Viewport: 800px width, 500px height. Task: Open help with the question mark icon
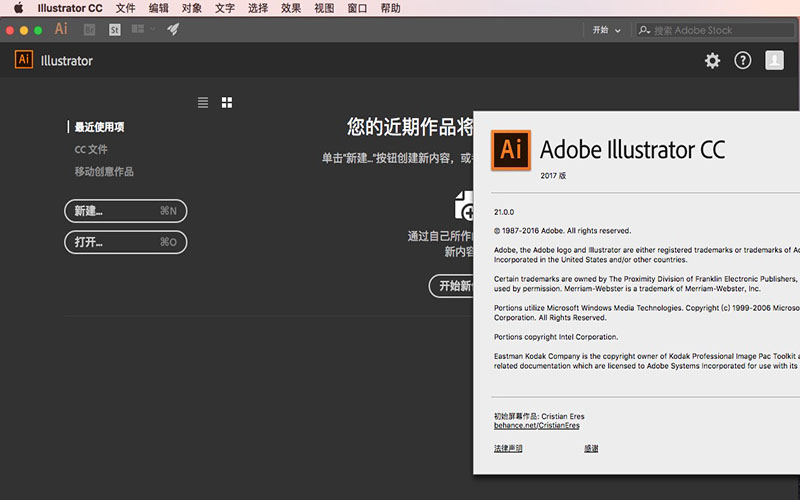742,61
